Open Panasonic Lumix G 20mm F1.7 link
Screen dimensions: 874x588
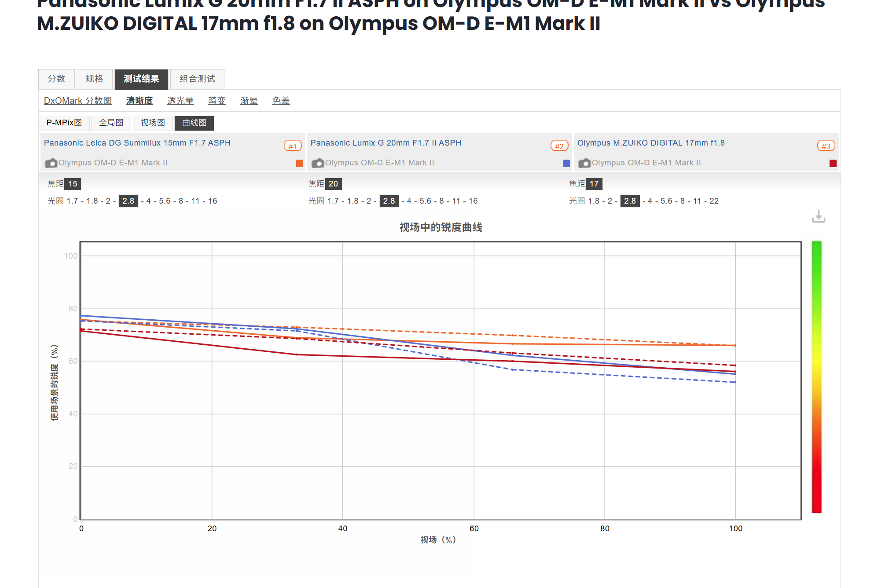[386, 143]
